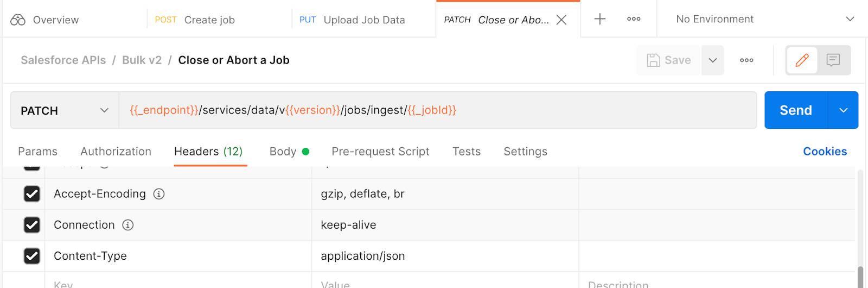Open the PATCH method dropdown
The height and width of the screenshot is (288, 868).
click(x=65, y=110)
